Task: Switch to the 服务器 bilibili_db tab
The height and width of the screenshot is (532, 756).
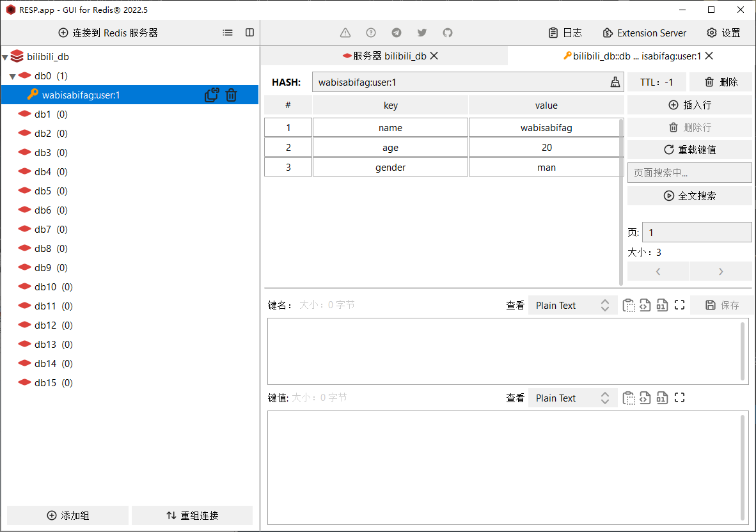Action: (384, 56)
